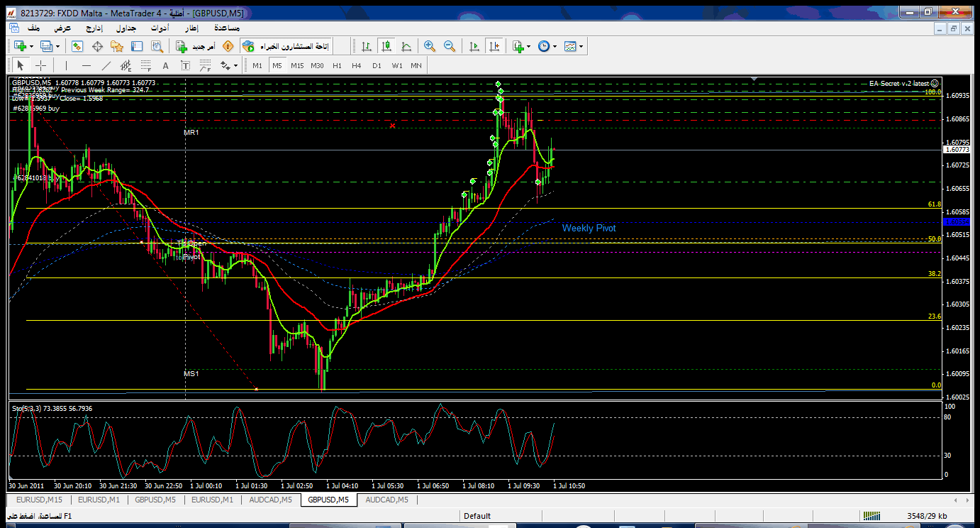Open the Periods clock icon
980x528 pixels.
coord(544,46)
